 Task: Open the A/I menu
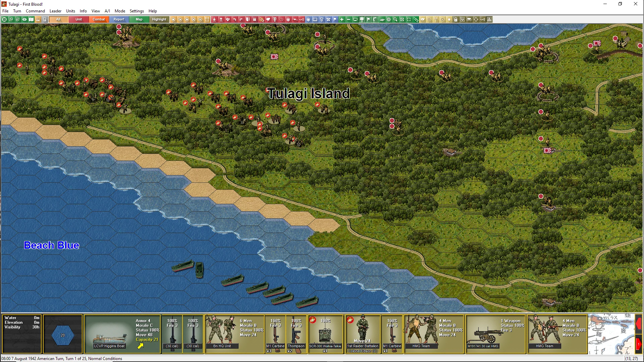click(107, 11)
